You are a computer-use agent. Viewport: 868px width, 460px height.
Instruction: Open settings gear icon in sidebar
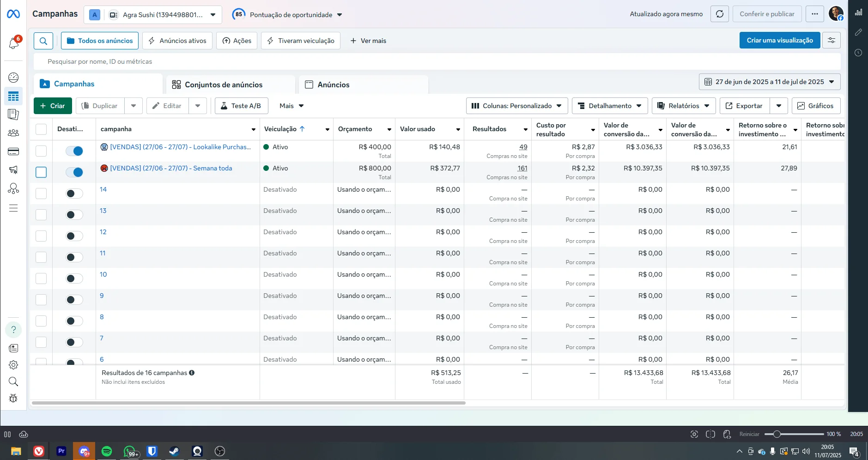click(13, 365)
